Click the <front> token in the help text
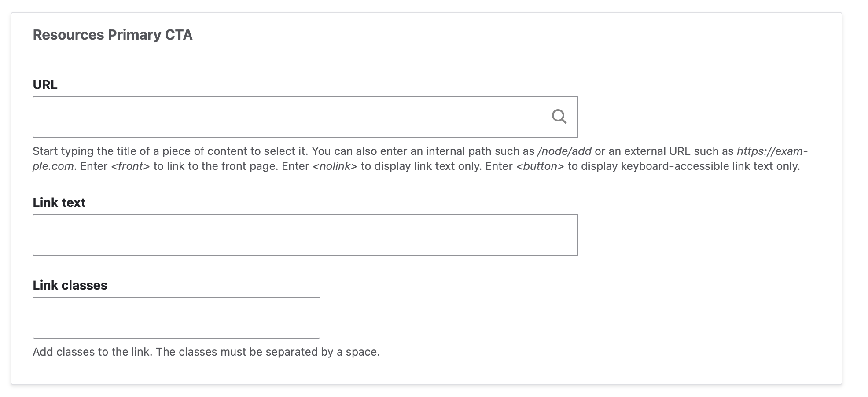The width and height of the screenshot is (868, 397). tap(130, 166)
